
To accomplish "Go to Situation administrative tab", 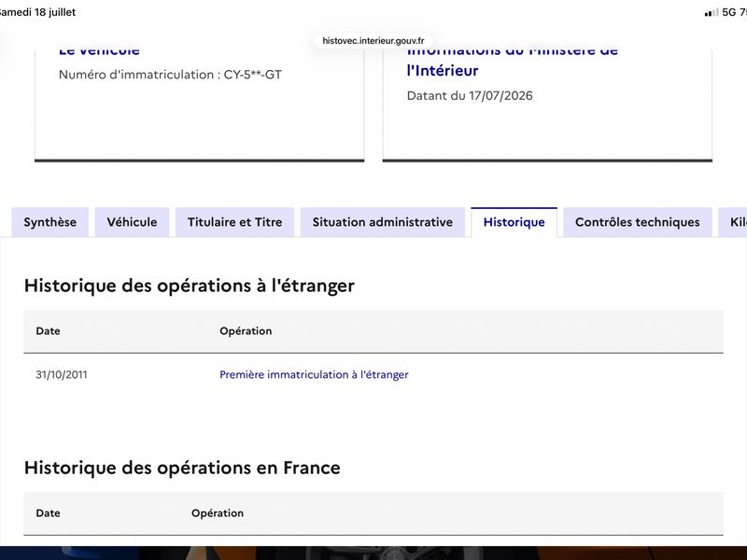I will pos(383,222).
